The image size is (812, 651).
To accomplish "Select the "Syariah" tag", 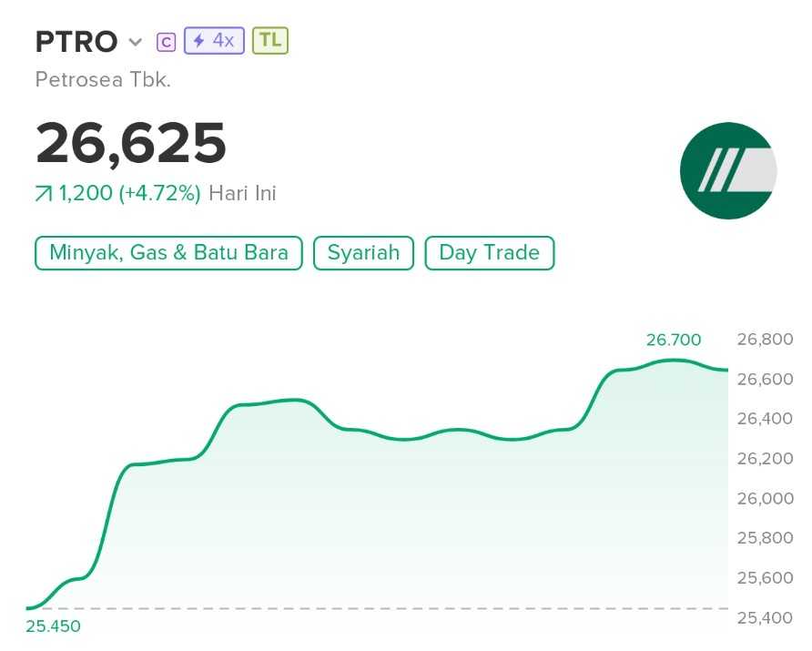I will pyautogui.click(x=363, y=252).
